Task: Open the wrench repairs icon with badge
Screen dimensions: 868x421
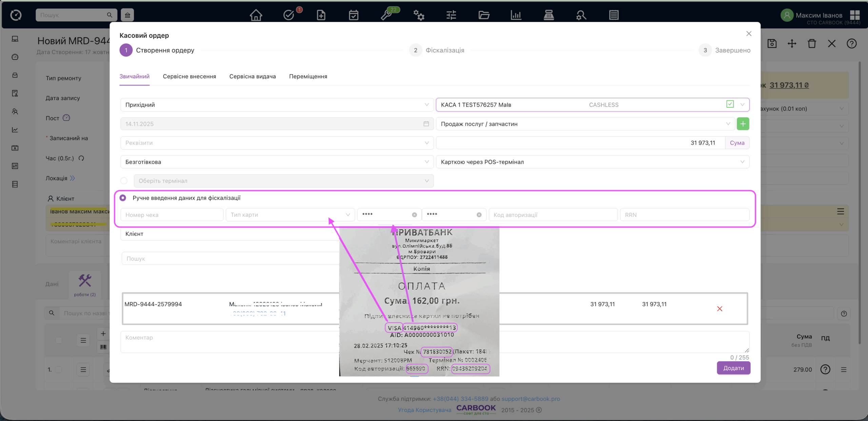Action: pyautogui.click(x=387, y=15)
